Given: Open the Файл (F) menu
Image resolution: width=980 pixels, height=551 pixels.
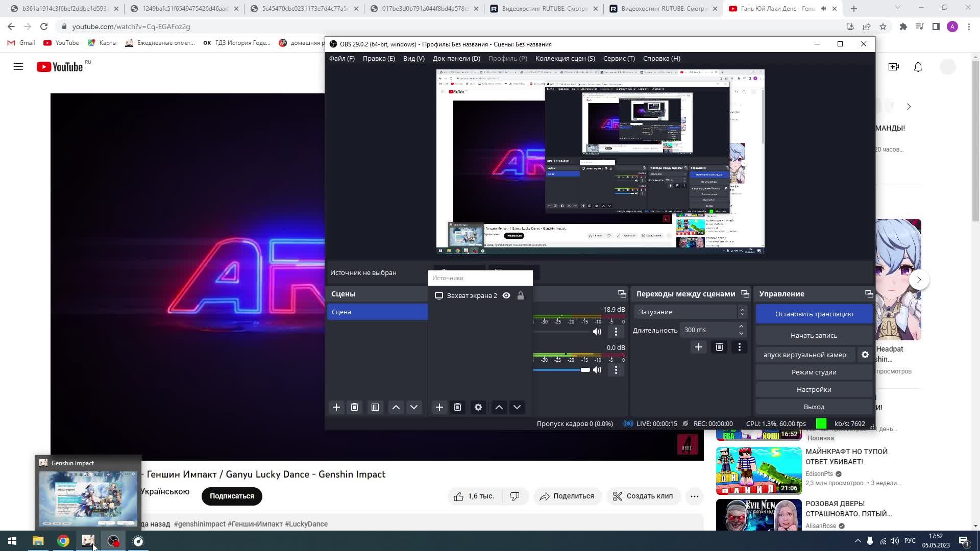Looking at the screenshot, I should tap(341, 58).
